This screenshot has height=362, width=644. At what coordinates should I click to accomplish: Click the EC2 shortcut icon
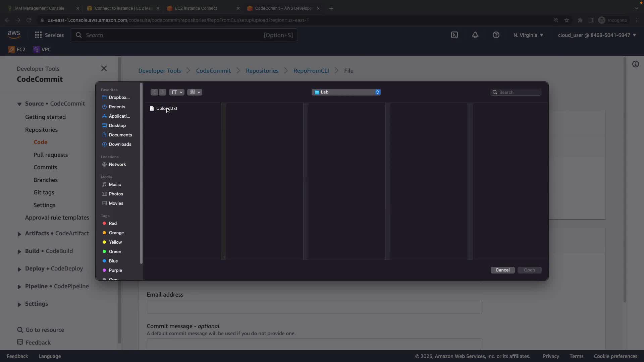(x=11, y=49)
